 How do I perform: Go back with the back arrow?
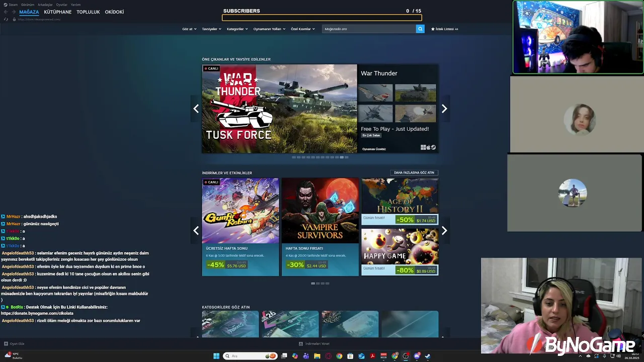pos(6,12)
